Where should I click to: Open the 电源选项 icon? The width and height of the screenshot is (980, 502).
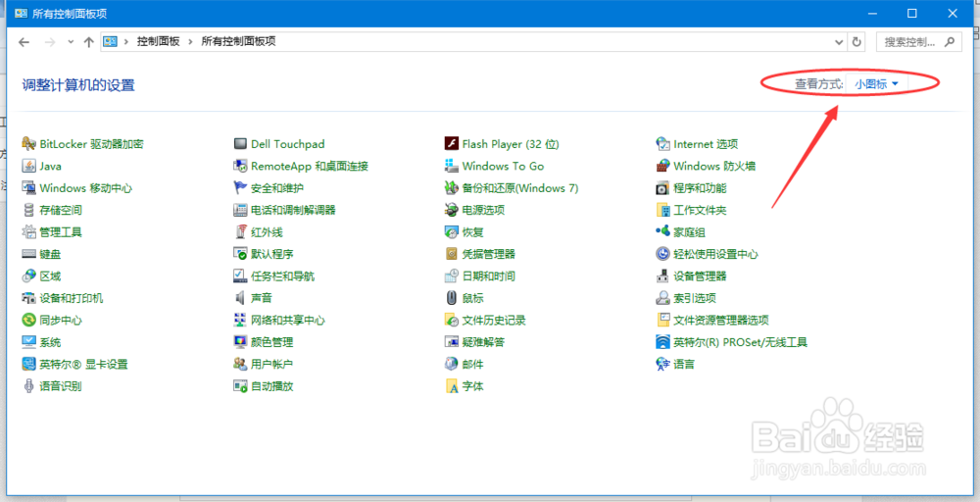click(x=452, y=210)
